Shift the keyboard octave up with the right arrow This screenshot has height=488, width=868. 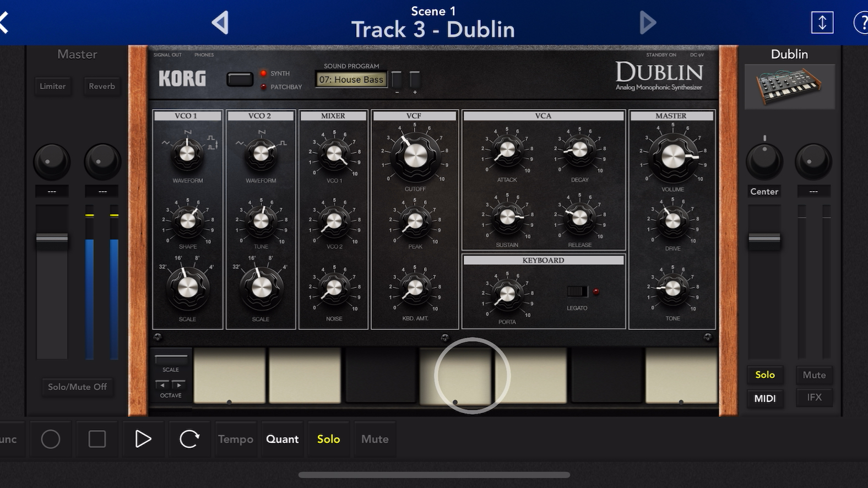(179, 384)
